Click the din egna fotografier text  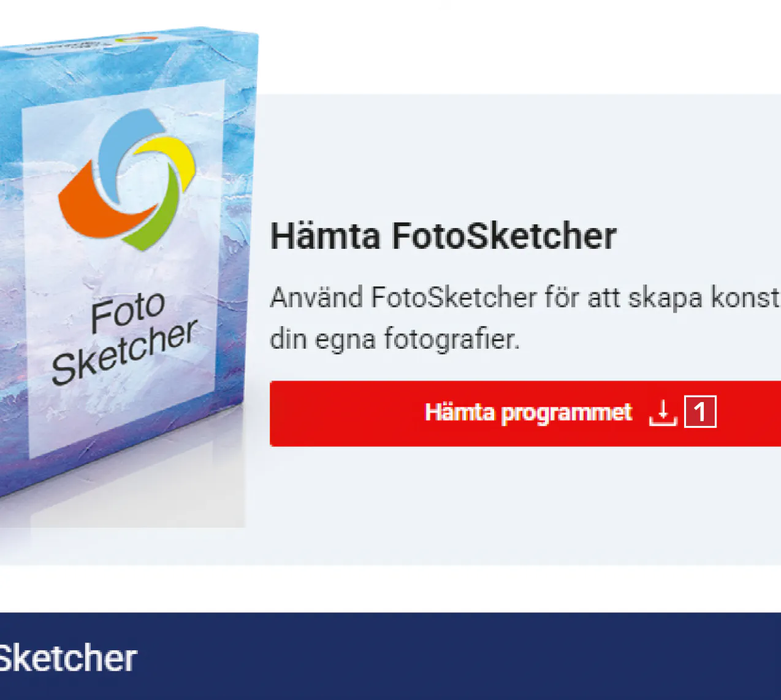coord(395,338)
